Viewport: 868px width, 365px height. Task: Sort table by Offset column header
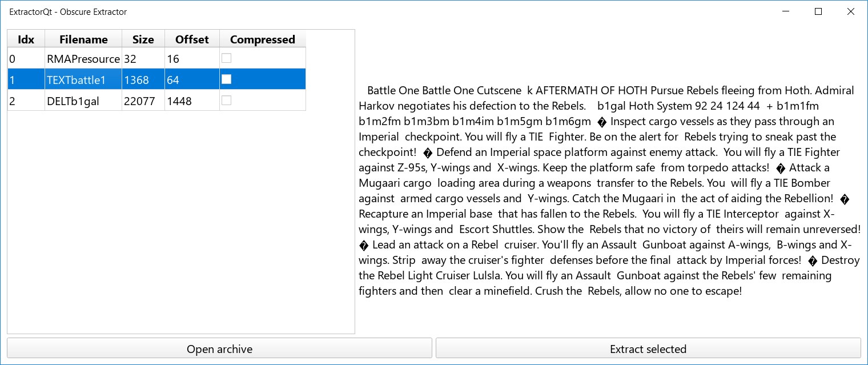point(192,39)
